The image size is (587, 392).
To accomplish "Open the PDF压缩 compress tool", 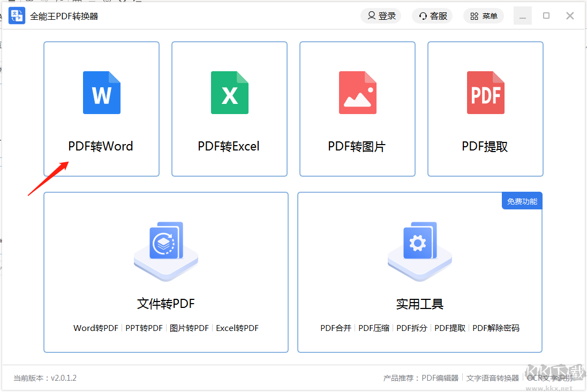I will click(x=374, y=328).
